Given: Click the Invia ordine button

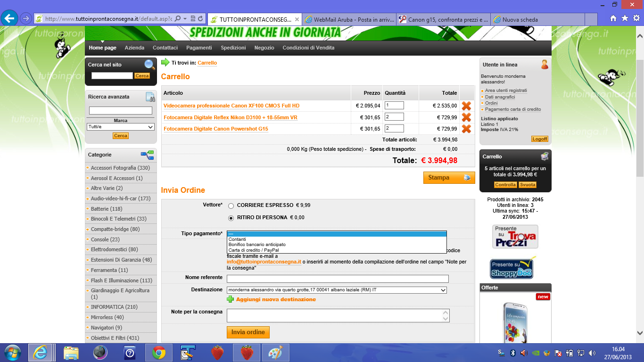Looking at the screenshot, I should tap(248, 332).
